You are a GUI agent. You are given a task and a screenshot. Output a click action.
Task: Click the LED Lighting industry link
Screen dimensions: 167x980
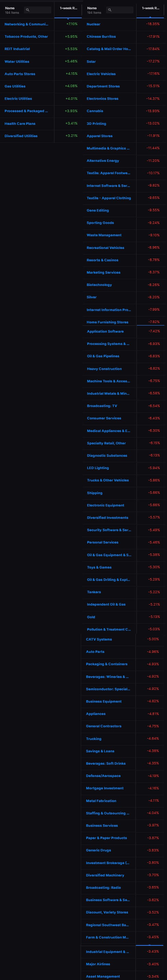[98, 468]
